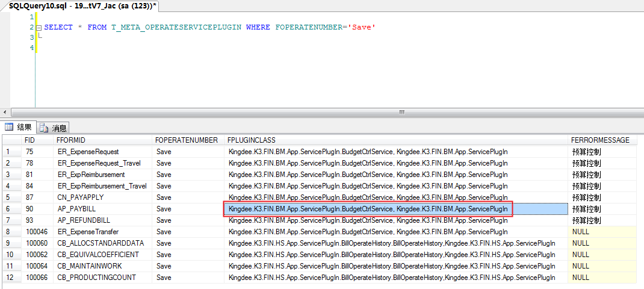
Task: Open the 消息 messages tab
Action: pos(54,128)
